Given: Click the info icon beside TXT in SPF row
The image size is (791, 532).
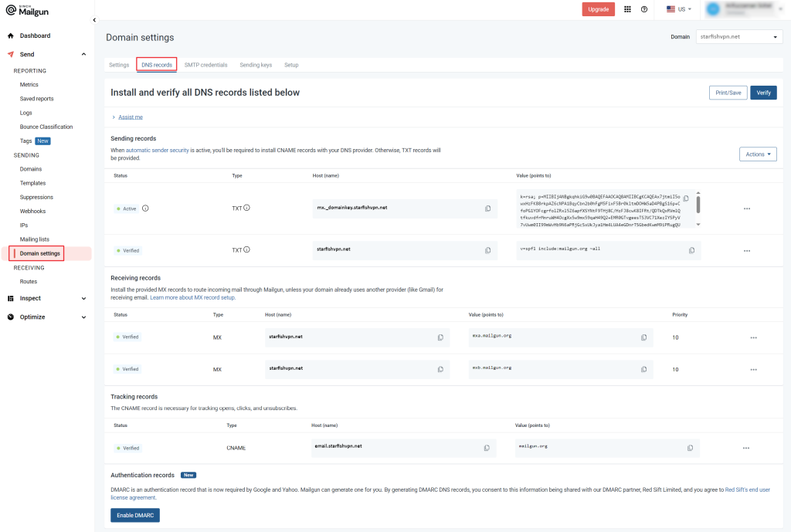Looking at the screenshot, I should (x=246, y=249).
